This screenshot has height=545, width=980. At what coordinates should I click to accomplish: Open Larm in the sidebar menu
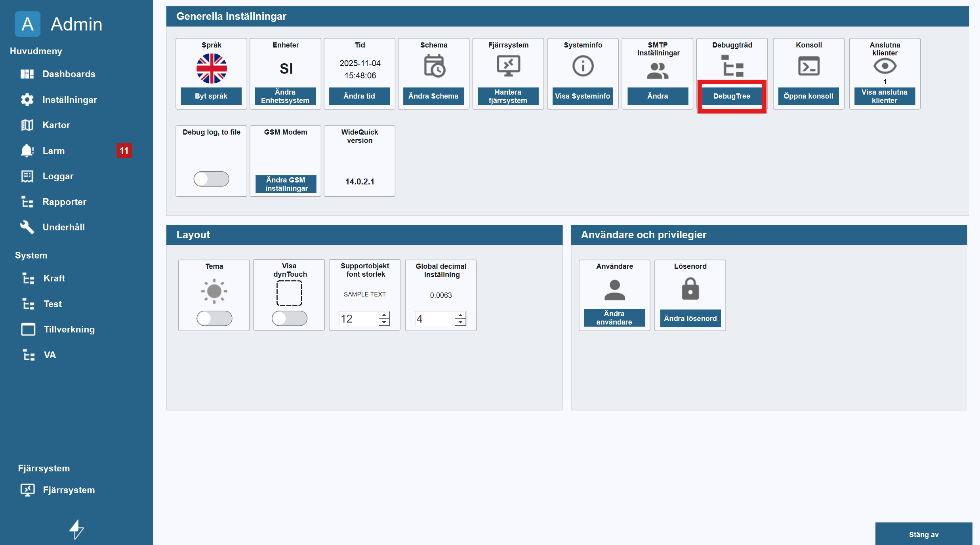click(x=53, y=151)
